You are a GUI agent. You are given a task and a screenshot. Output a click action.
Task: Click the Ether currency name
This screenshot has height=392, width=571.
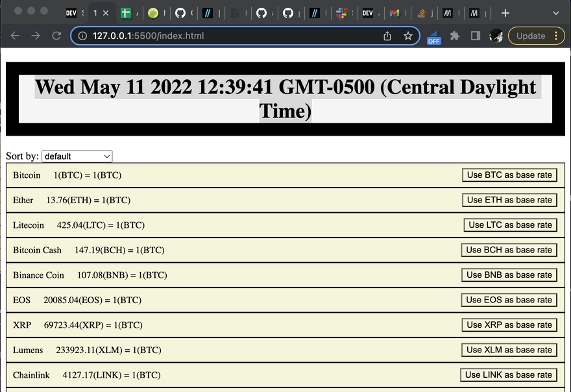(23, 200)
